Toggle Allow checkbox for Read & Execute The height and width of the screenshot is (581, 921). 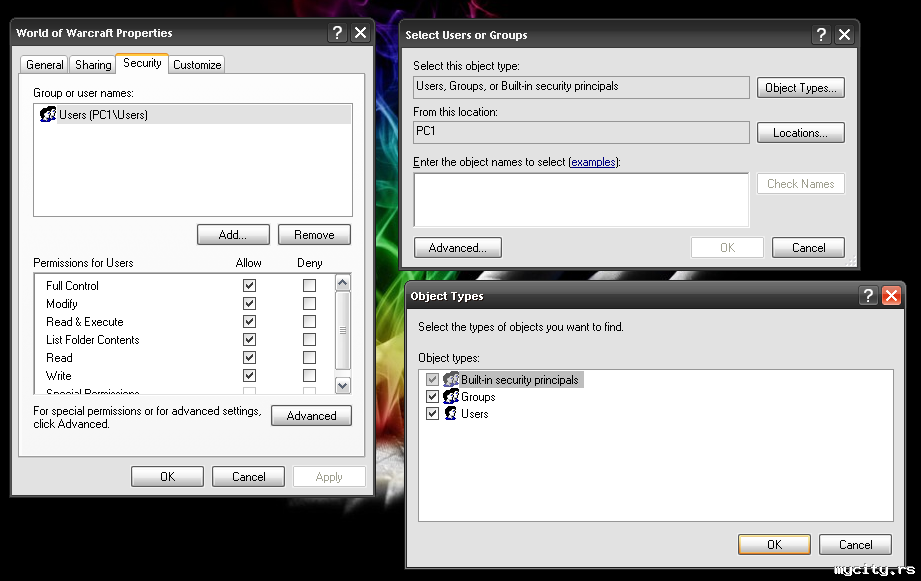tap(249, 322)
